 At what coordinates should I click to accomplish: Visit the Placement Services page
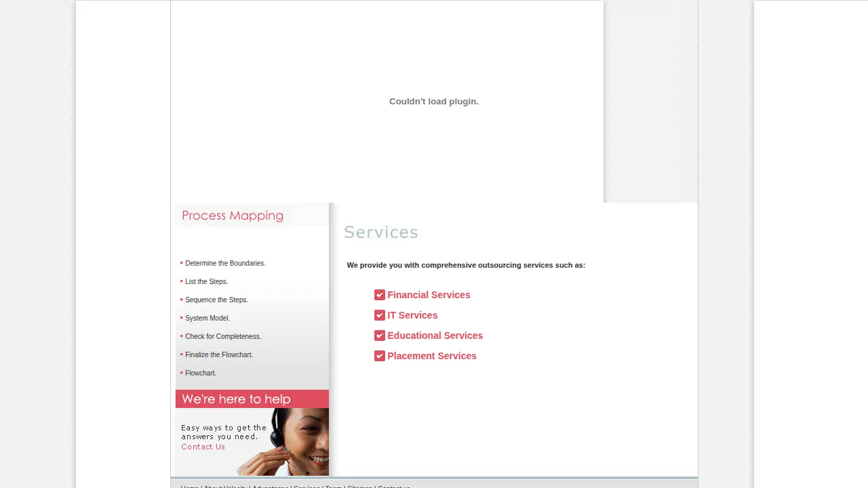(432, 356)
